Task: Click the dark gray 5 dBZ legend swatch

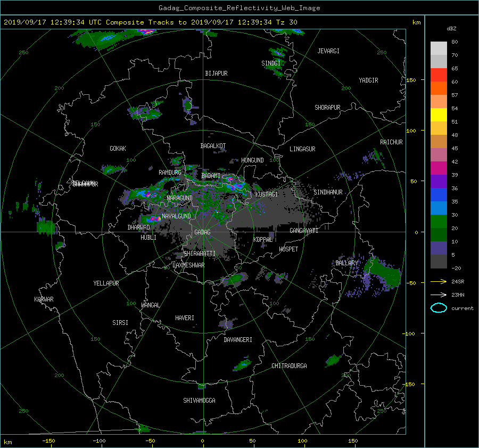Action: point(439,261)
